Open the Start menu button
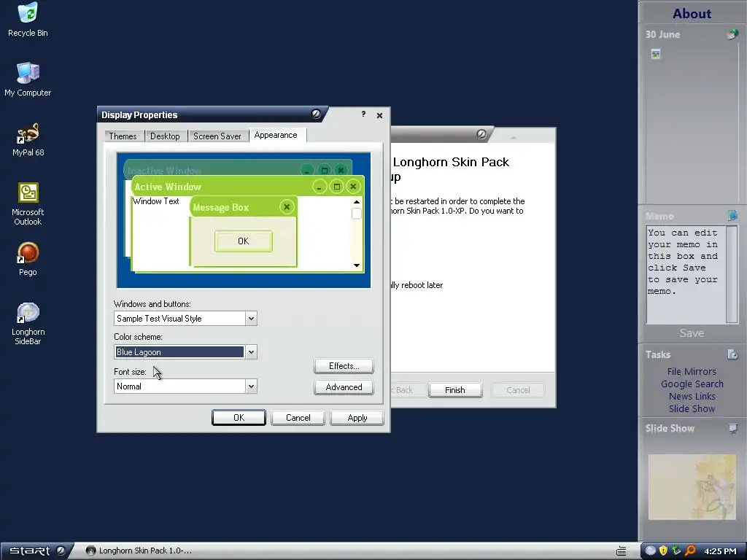The height and width of the screenshot is (560, 747). click(x=36, y=551)
